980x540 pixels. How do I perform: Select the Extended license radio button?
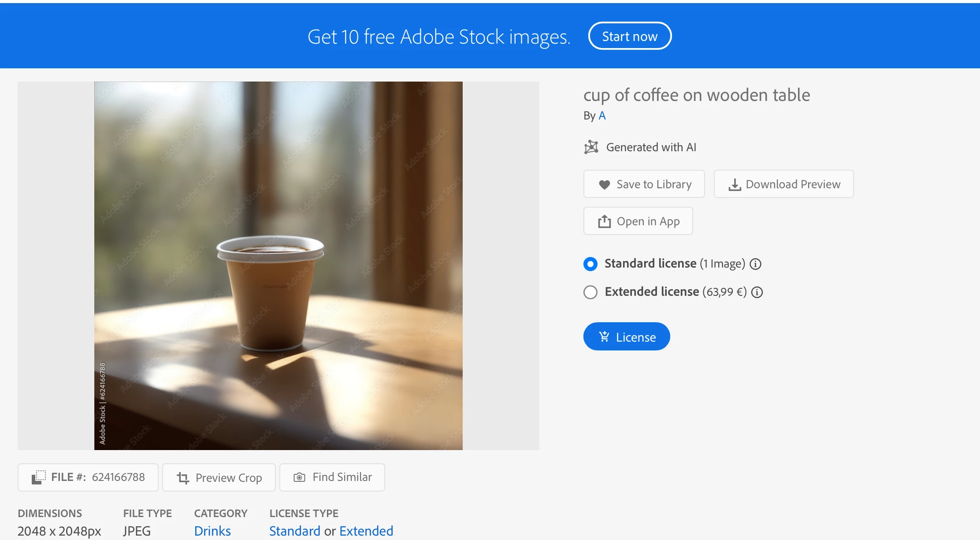click(x=590, y=292)
